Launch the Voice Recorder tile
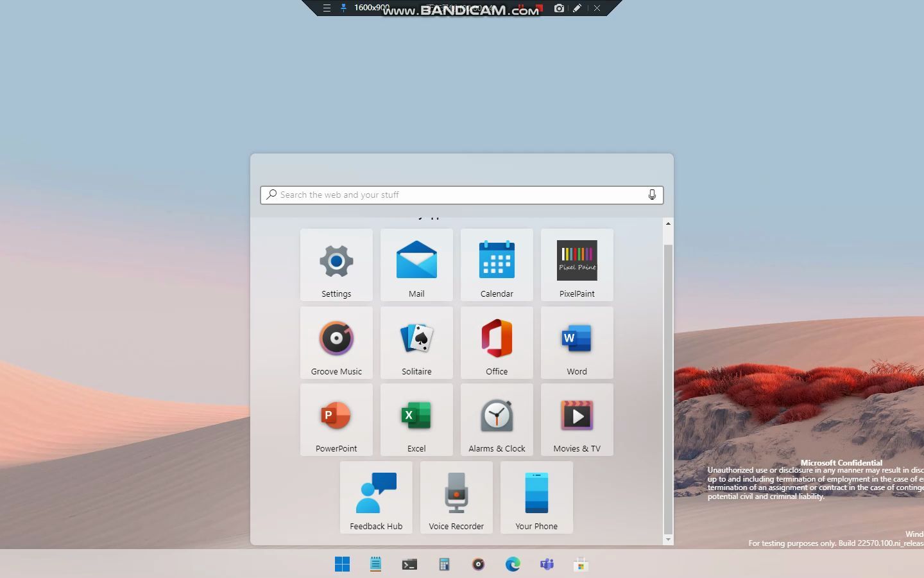The width and height of the screenshot is (924, 578). 456,497
